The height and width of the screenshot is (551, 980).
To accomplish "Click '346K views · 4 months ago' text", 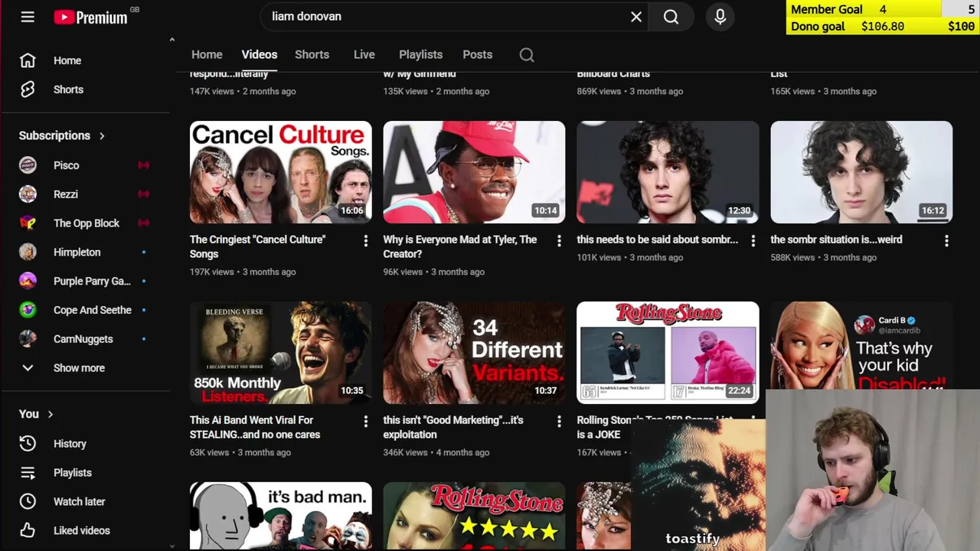I will 436,452.
